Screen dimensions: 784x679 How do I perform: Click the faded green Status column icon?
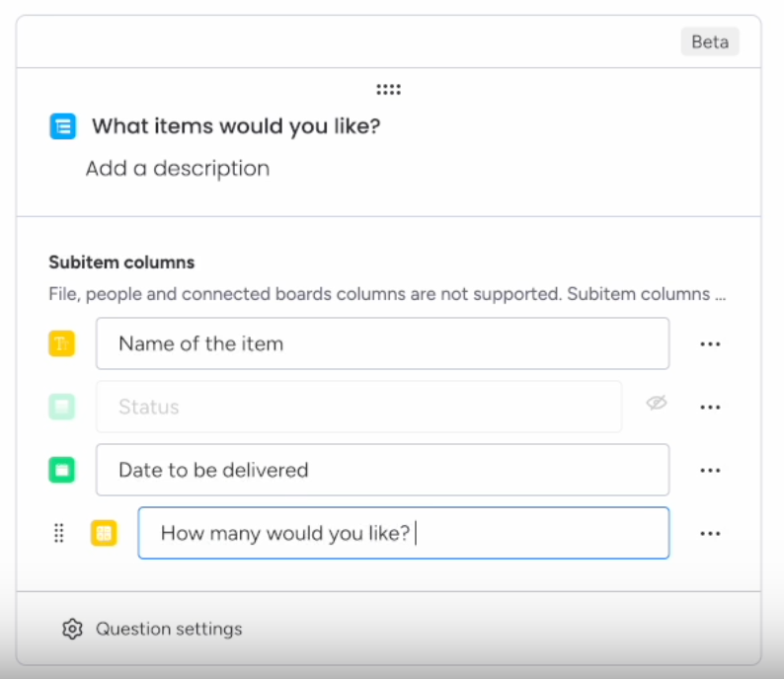click(x=62, y=407)
